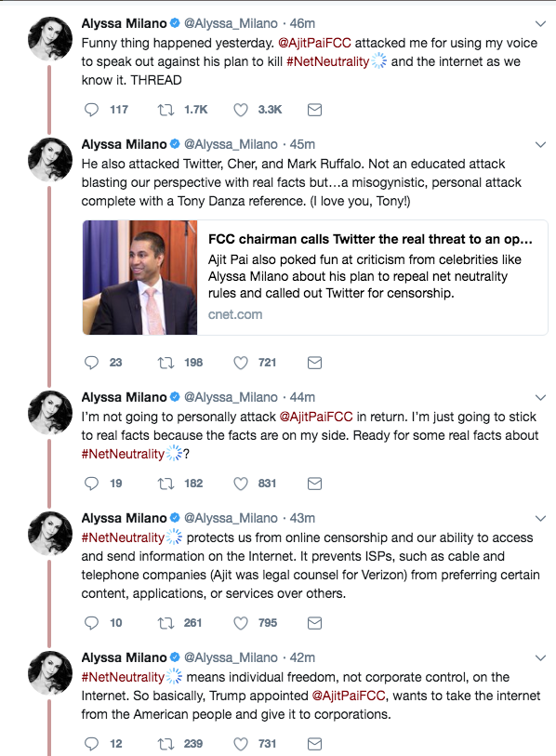Open the more-options chevron on 42m tweet

coord(540,658)
